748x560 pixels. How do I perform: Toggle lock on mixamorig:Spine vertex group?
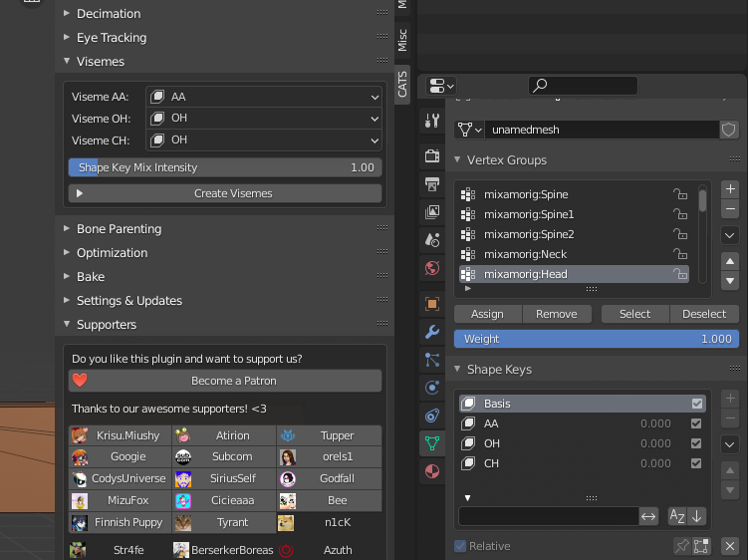point(681,194)
